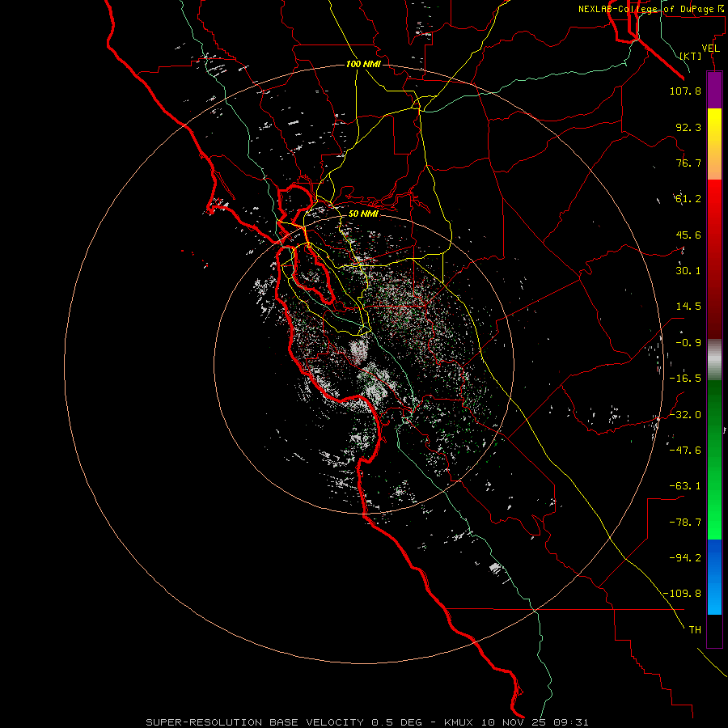Screen dimensions: 728x728
Task: Click the -63.1 velocity scale value
Action: [685, 486]
